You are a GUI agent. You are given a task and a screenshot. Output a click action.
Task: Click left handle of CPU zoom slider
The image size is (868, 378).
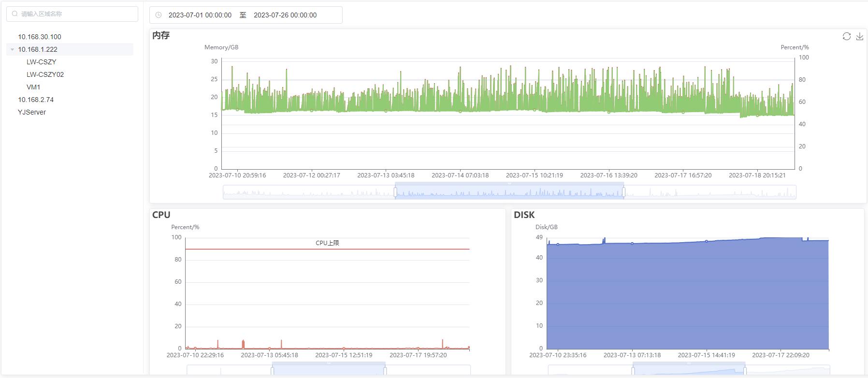pos(273,371)
